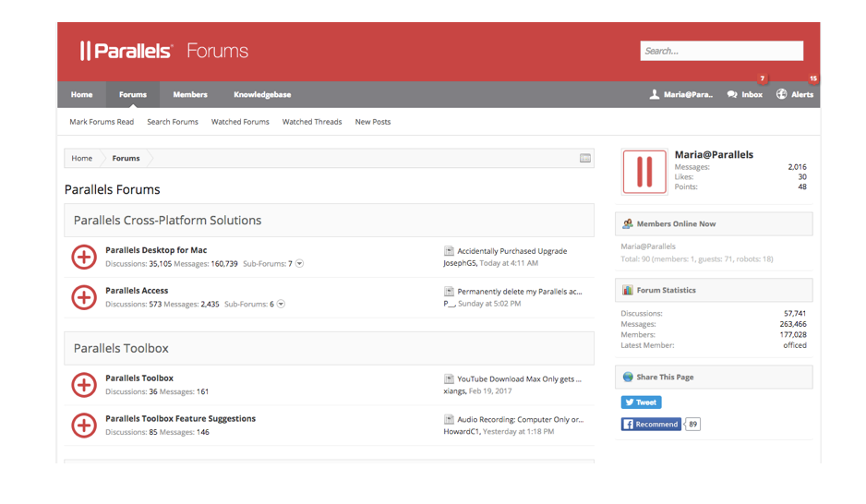
Task: Click the Recommend count 89
Action: click(x=692, y=425)
